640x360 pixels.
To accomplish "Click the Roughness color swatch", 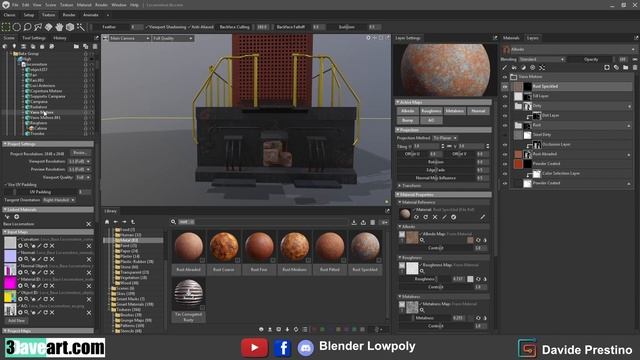I will [470, 279].
